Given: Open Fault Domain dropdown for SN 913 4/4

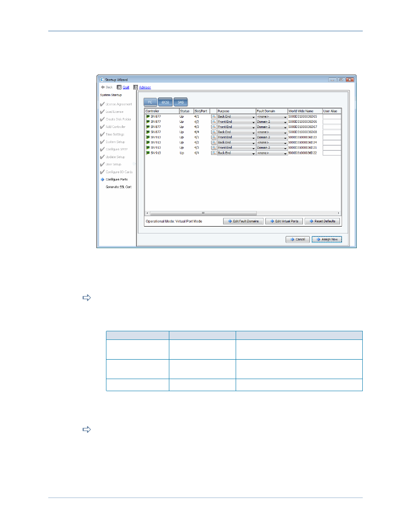Looking at the screenshot, I should pyautogui.click(x=272, y=153).
